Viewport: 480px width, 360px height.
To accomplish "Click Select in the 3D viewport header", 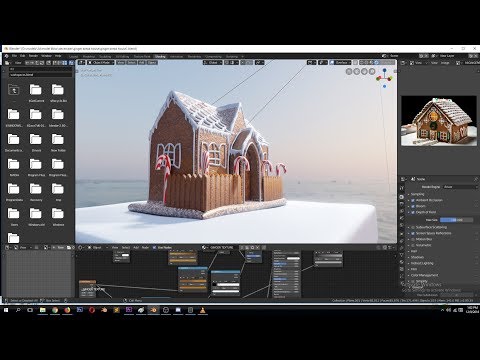I will 132,62.
